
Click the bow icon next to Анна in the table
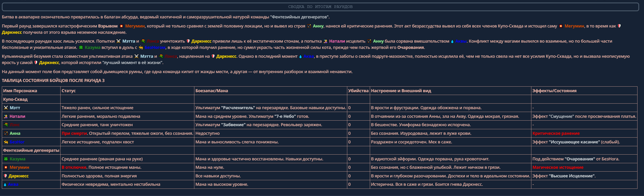tap(6, 133)
